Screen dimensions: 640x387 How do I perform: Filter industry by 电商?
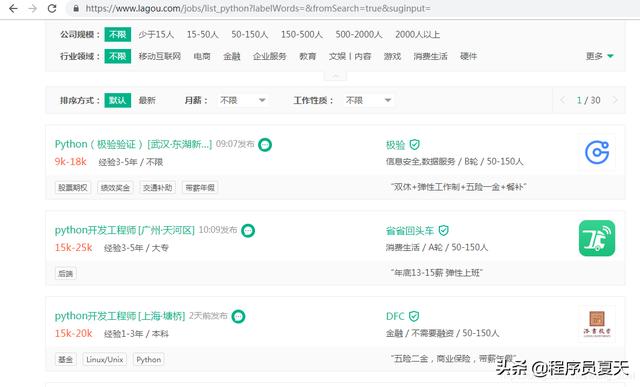pos(202,56)
